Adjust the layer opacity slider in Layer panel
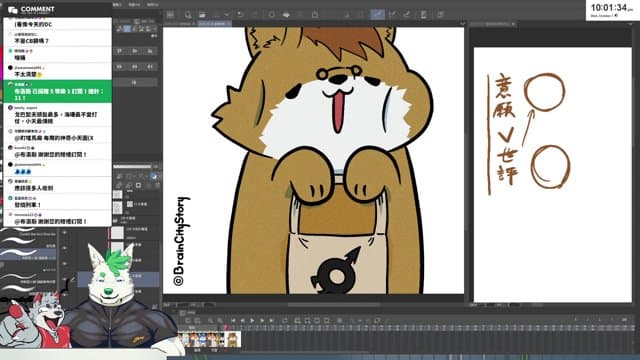Viewport: 640px width, 360px height. [x=133, y=167]
